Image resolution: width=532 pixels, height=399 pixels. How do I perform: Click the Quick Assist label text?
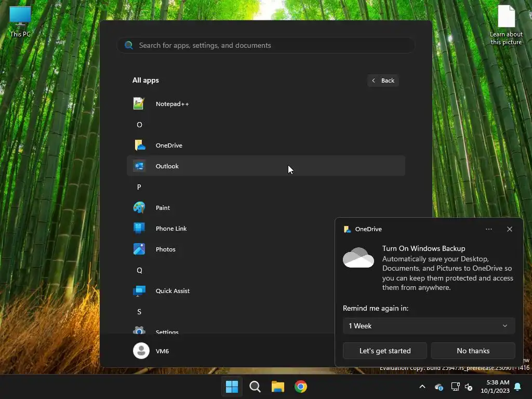pos(172,291)
